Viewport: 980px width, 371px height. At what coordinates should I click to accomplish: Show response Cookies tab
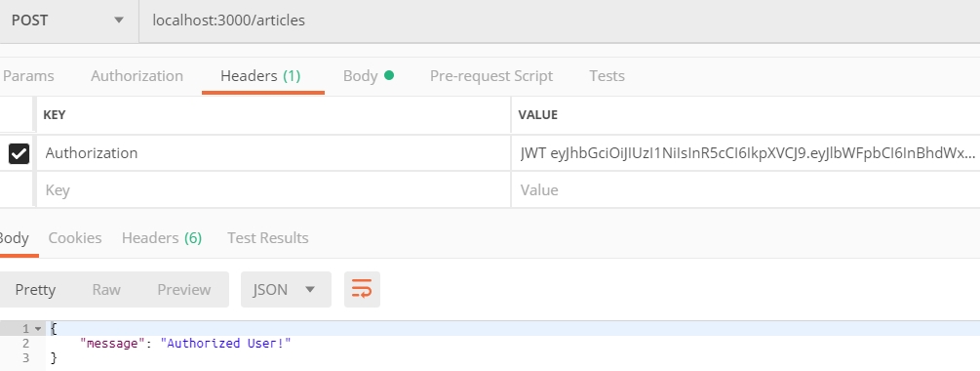[x=75, y=238]
